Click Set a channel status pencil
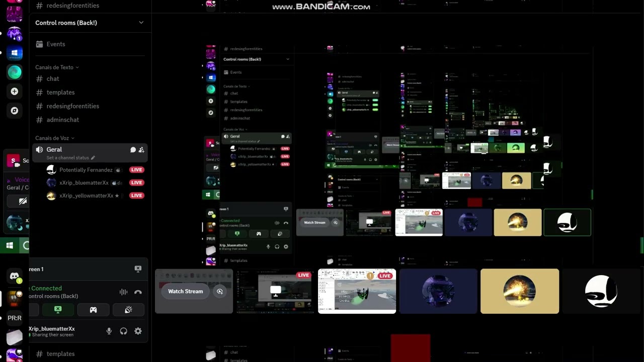The height and width of the screenshot is (362, 644). tap(93, 158)
